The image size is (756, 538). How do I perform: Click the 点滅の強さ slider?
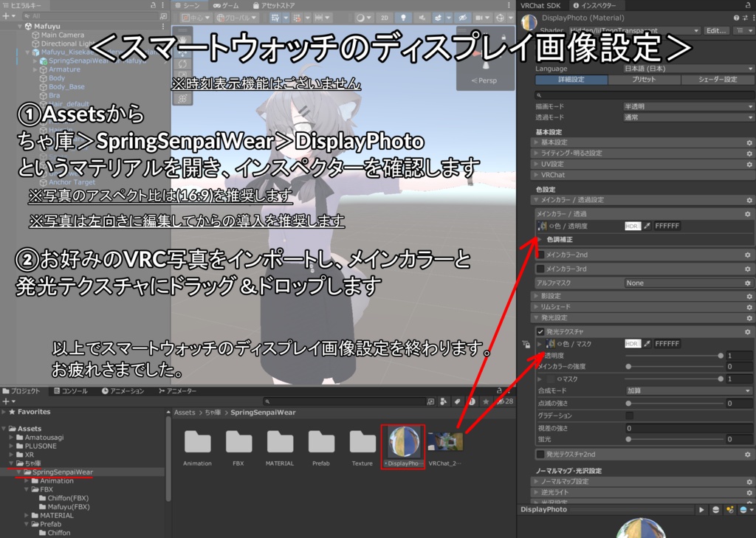point(674,403)
